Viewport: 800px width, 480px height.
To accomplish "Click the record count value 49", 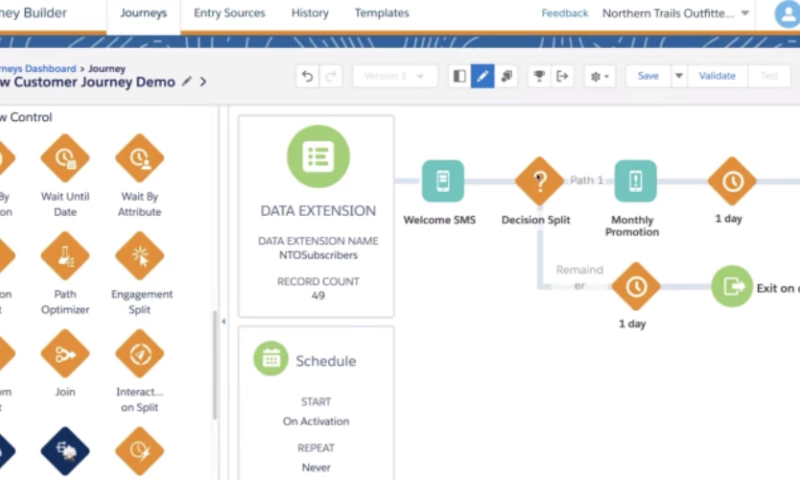I will (x=318, y=295).
